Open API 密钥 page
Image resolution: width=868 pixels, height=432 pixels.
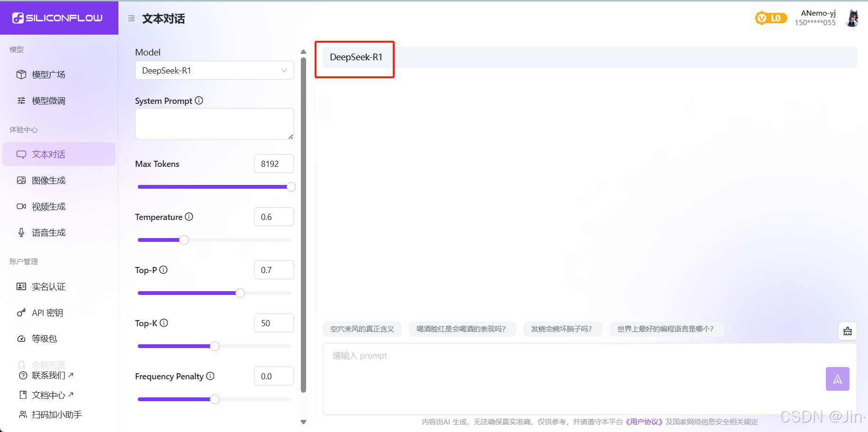[x=59, y=313]
